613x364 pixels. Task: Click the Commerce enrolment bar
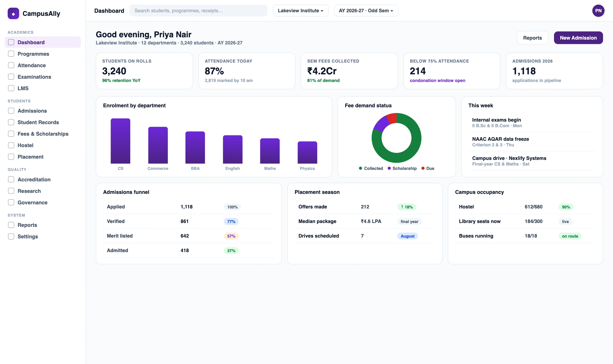tap(158, 145)
